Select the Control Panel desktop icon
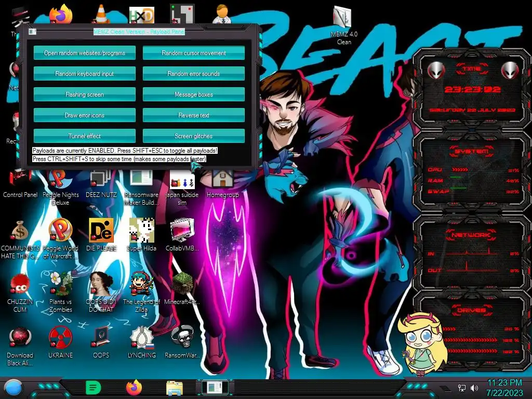 coord(20,185)
